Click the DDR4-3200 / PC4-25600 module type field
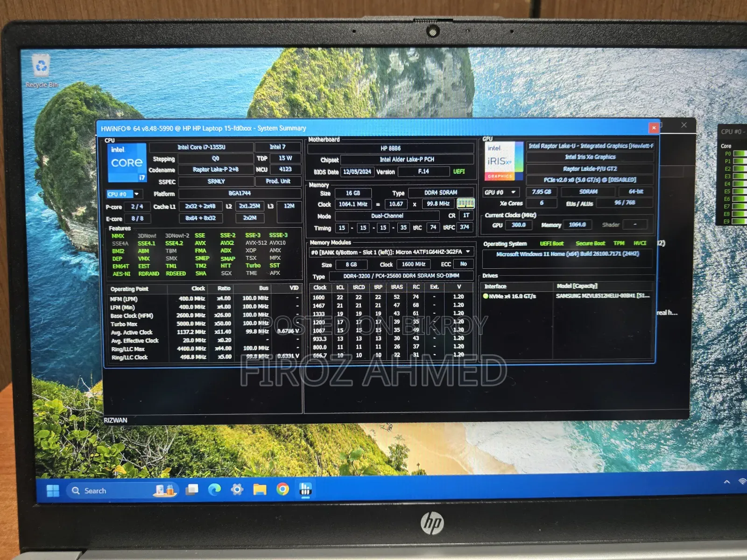Screen dimensions: 747x560 click(401, 276)
